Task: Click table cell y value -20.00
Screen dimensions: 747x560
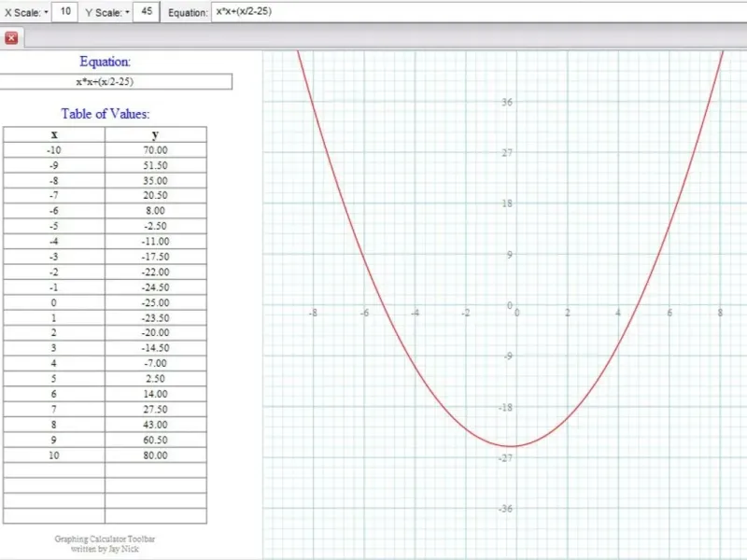Action: click(x=156, y=332)
